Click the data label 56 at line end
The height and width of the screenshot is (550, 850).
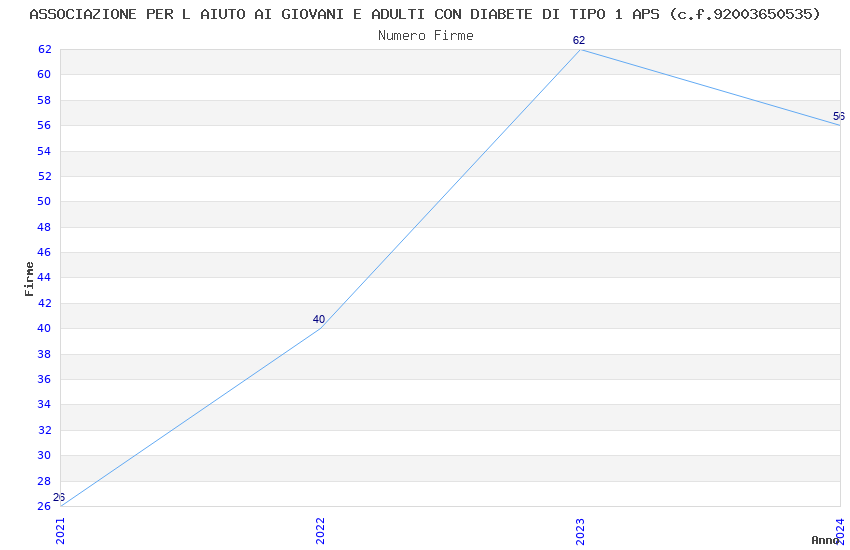839,116
